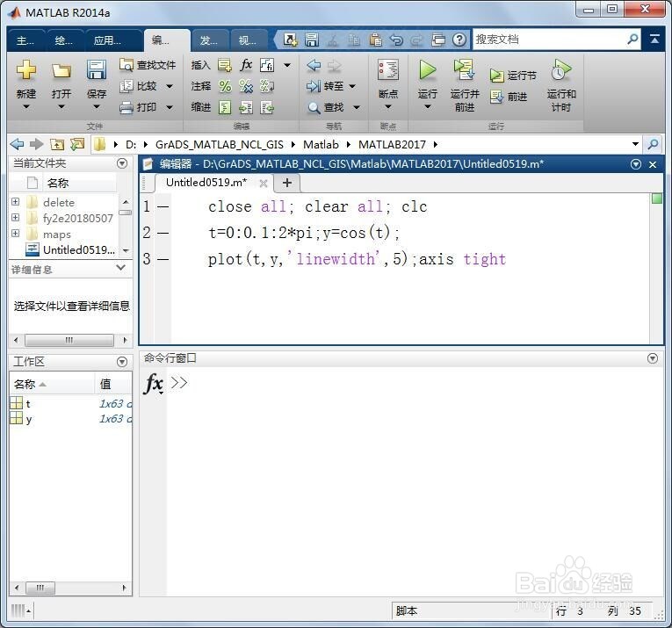Save the script with floppy icon
The height and width of the screenshot is (628, 672).
pos(97,69)
